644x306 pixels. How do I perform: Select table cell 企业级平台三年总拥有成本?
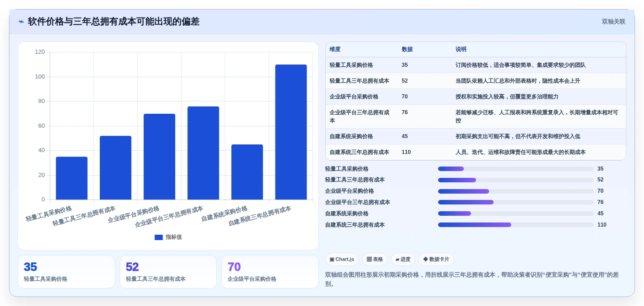[x=360, y=116]
